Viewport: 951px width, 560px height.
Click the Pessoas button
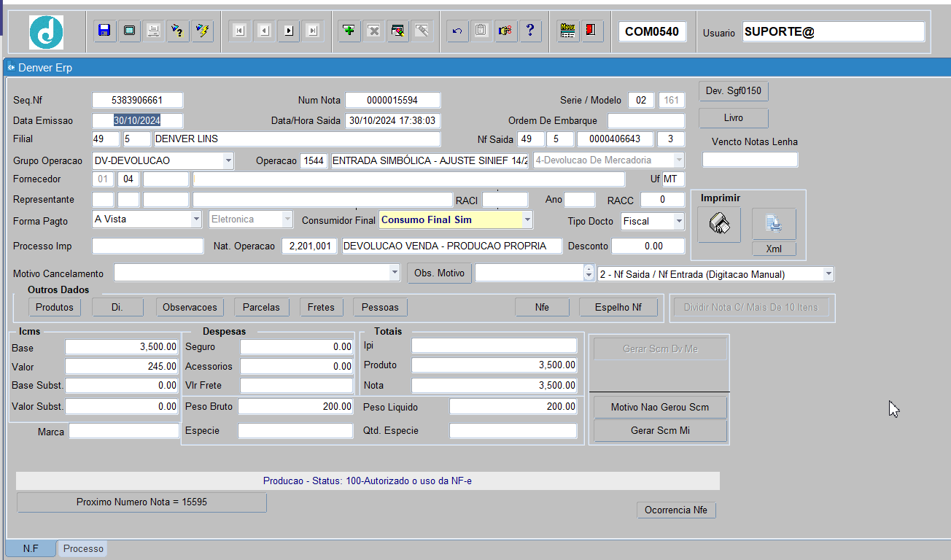(380, 307)
